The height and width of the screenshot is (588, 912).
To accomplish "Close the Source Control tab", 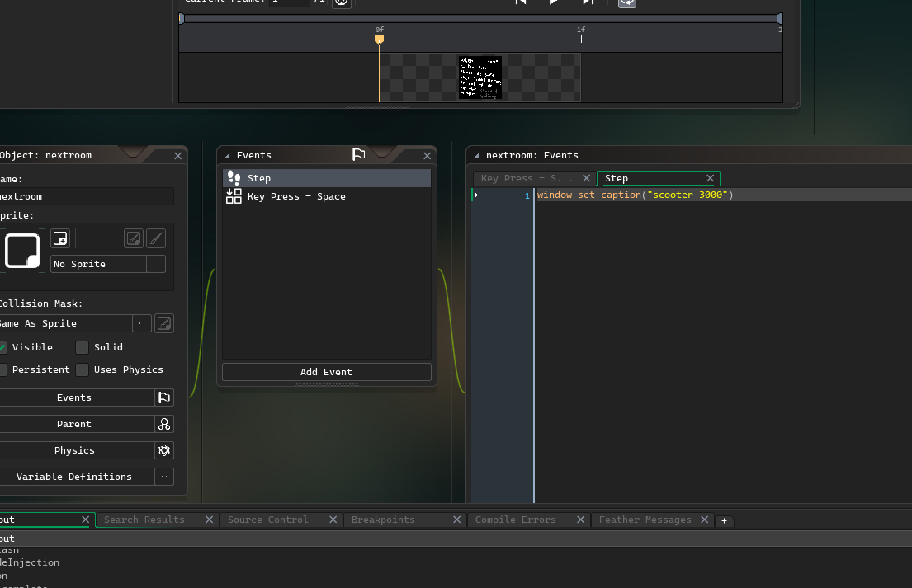I will [333, 520].
